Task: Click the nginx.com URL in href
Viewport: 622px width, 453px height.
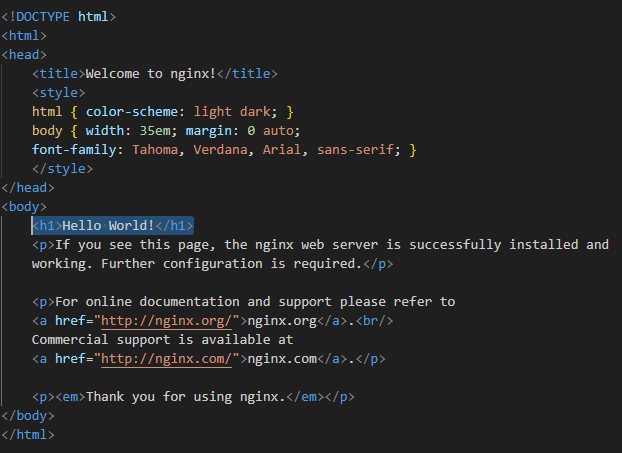Action: click(x=166, y=359)
